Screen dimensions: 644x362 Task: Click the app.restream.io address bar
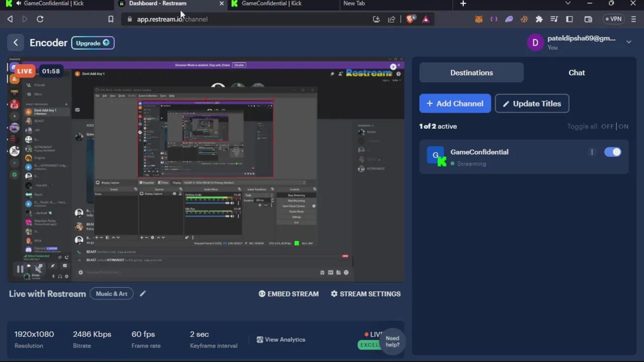(247, 19)
